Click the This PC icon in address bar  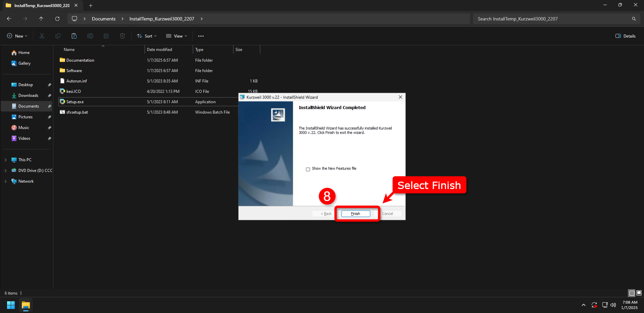pyautogui.click(x=74, y=19)
